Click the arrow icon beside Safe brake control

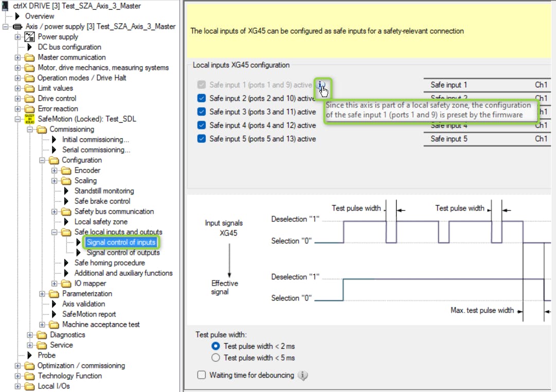tap(66, 201)
